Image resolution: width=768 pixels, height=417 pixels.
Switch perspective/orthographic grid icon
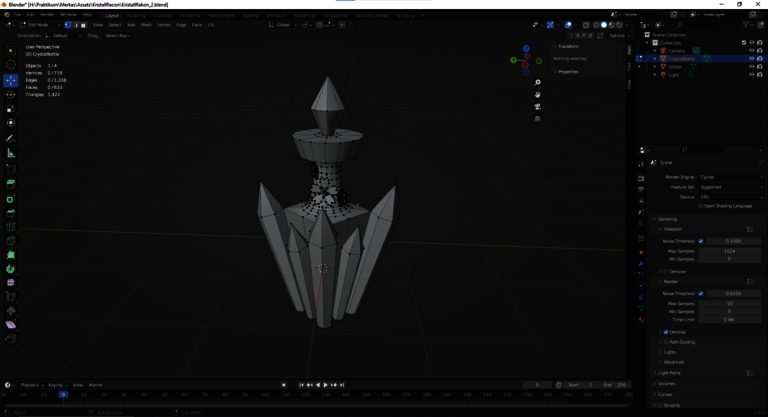537,119
